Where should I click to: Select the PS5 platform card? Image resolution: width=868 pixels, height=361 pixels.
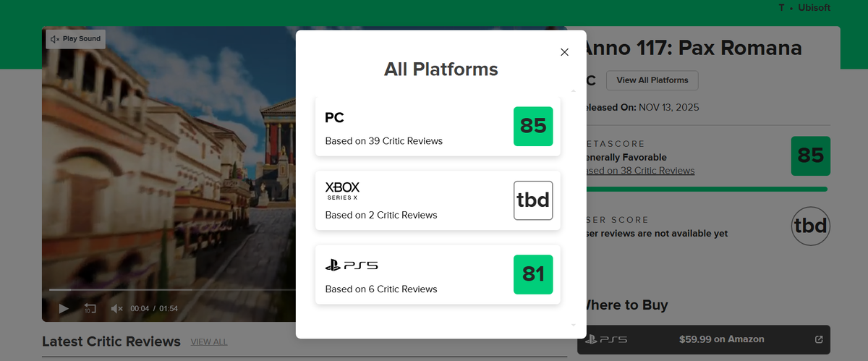[x=438, y=274]
